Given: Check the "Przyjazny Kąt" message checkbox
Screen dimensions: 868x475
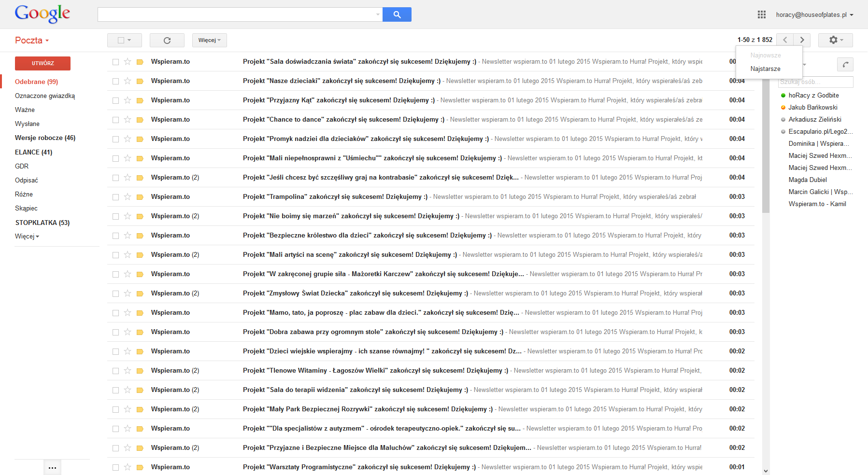Looking at the screenshot, I should [x=115, y=100].
